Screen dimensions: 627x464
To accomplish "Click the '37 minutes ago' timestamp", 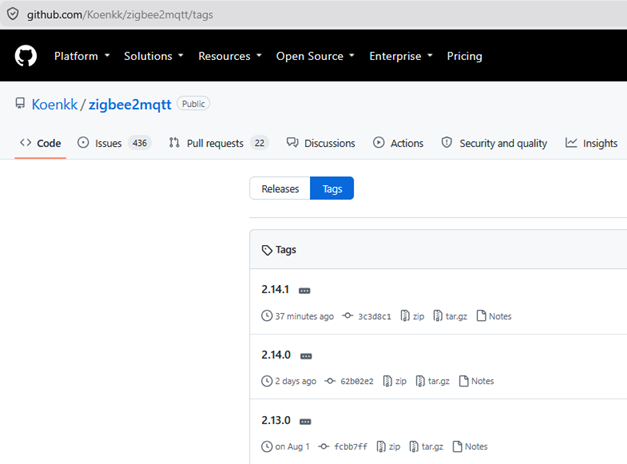I will pos(304,316).
